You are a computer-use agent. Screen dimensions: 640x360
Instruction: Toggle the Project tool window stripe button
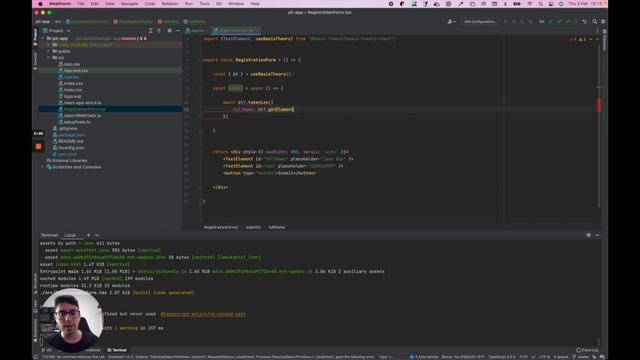coord(36,37)
